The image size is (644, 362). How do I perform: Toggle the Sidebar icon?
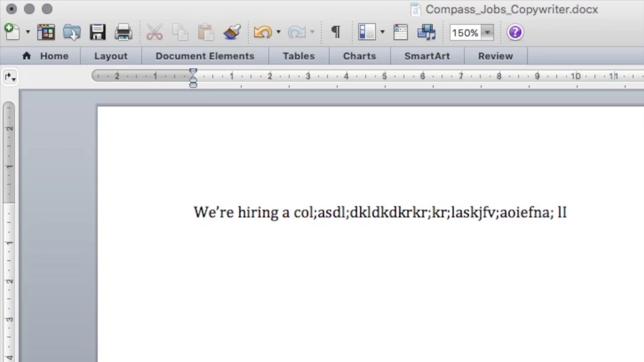[x=367, y=32]
